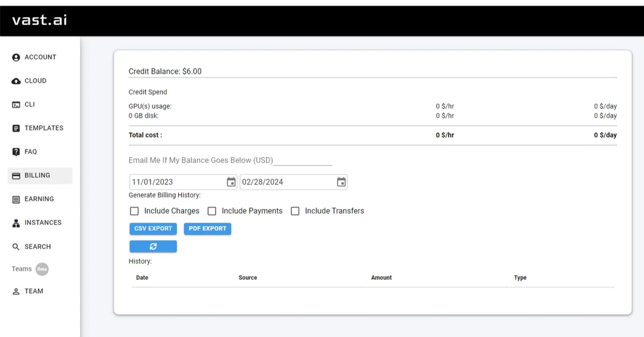This screenshot has height=337, width=644.
Task: Click the Date column header
Action: (142, 278)
